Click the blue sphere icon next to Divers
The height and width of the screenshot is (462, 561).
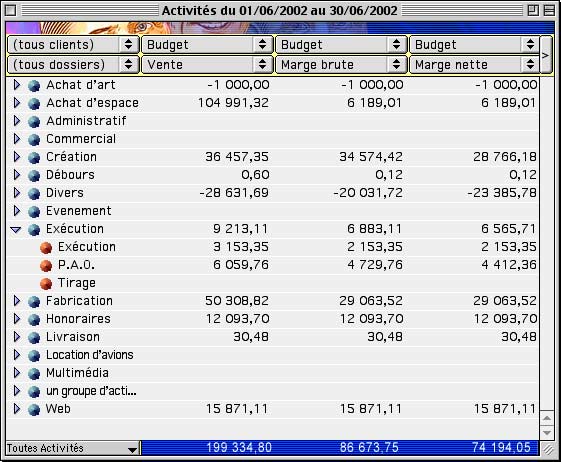point(34,194)
